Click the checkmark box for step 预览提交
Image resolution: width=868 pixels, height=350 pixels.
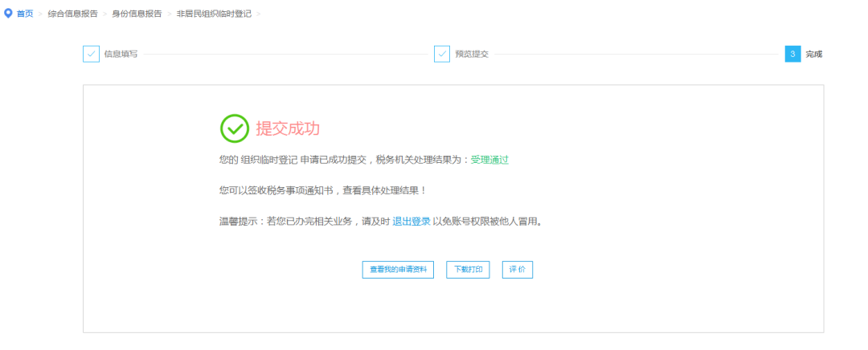[442, 54]
